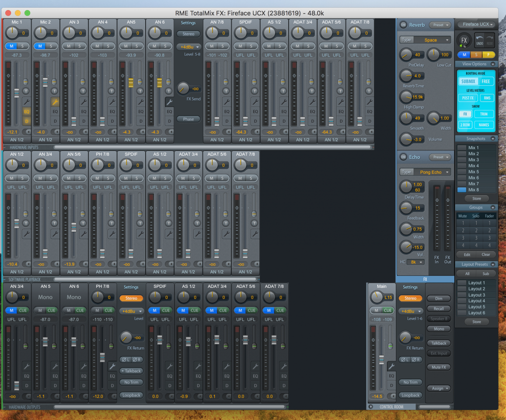Click the wrench icon on PH 7/8 hardware output
The image size is (506, 420).
click(x=112, y=366)
